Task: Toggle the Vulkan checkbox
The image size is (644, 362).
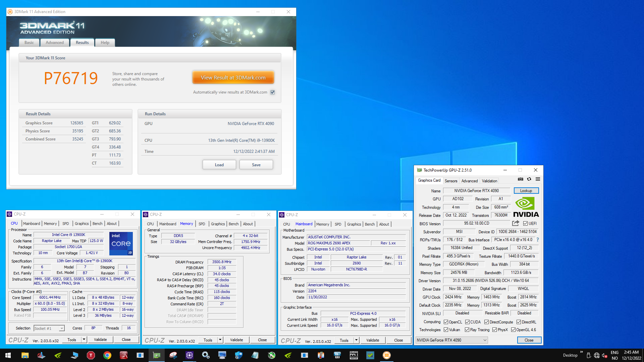Action: point(446,330)
